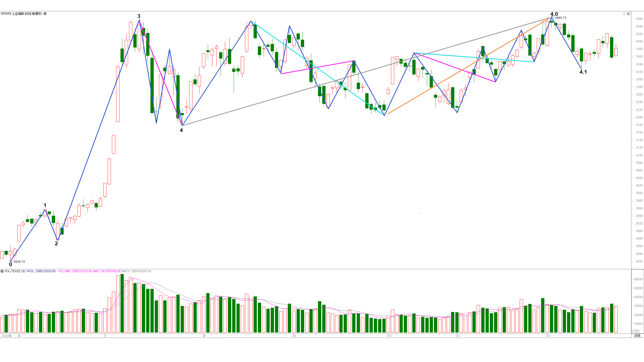The height and width of the screenshot is (362, 644).
Task: Click the wave label 4.1 annotation
Action: pos(583,72)
